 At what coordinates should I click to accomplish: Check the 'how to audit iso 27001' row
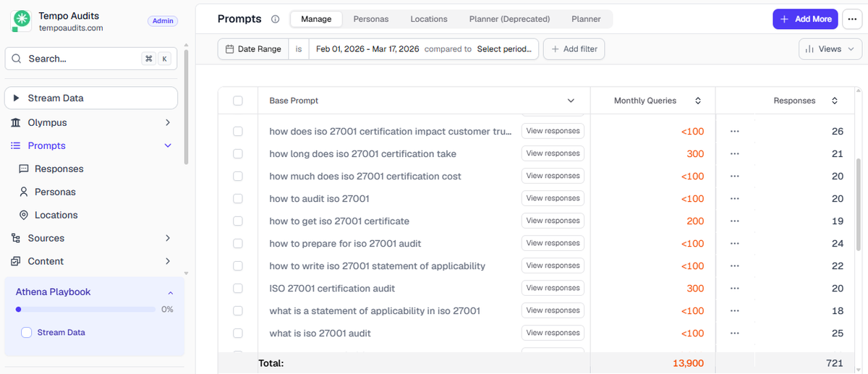click(238, 199)
